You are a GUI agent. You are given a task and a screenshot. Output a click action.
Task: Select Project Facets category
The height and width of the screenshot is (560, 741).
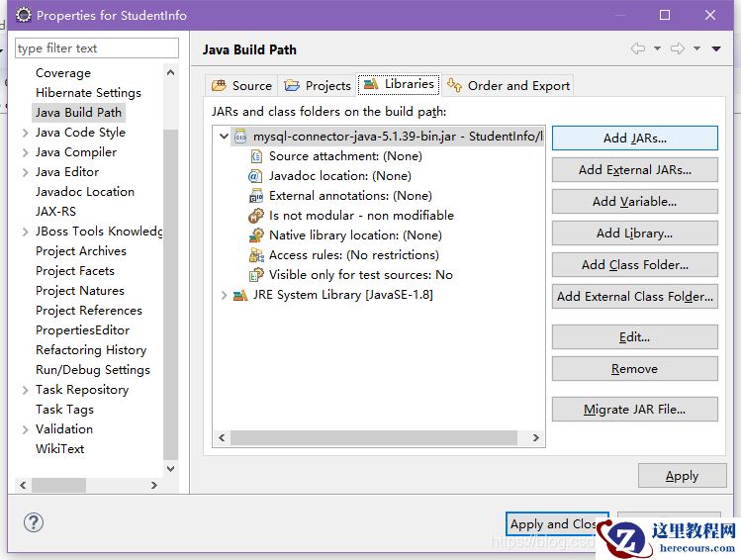[74, 271]
